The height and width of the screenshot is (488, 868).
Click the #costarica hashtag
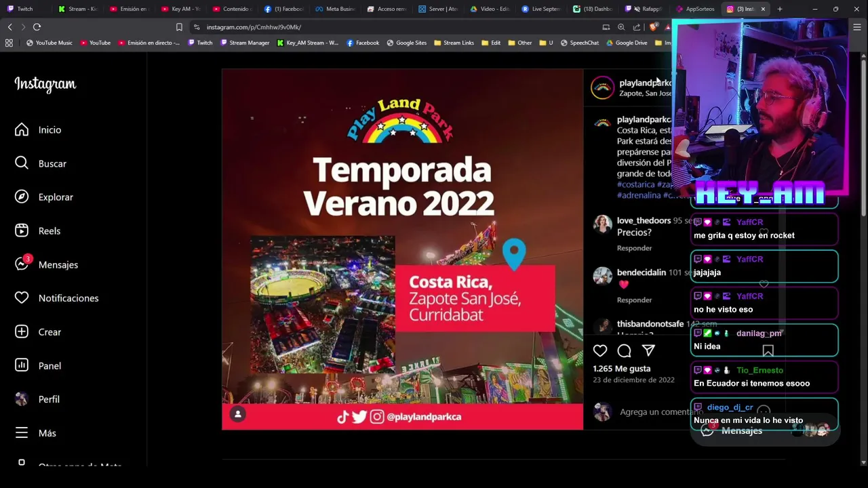[x=636, y=184]
